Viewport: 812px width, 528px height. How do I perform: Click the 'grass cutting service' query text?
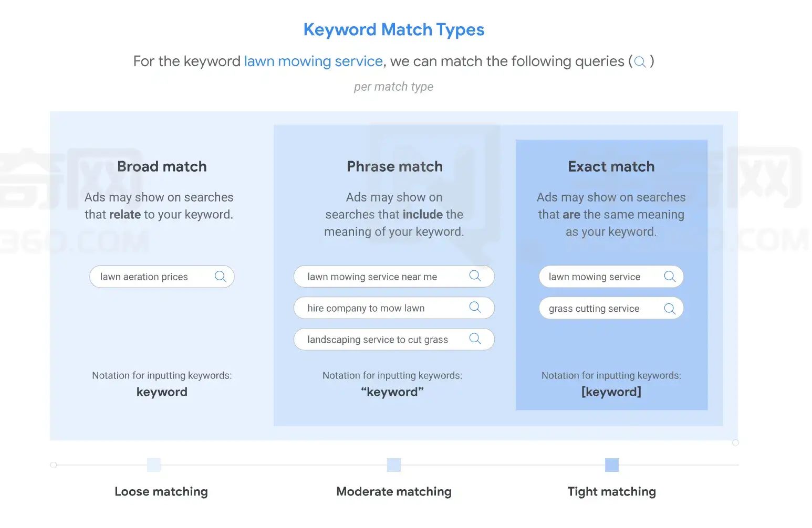pyautogui.click(x=594, y=309)
